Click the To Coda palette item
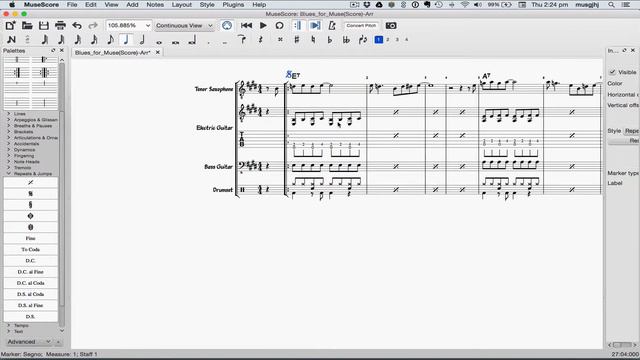The image size is (640, 360). [31, 249]
